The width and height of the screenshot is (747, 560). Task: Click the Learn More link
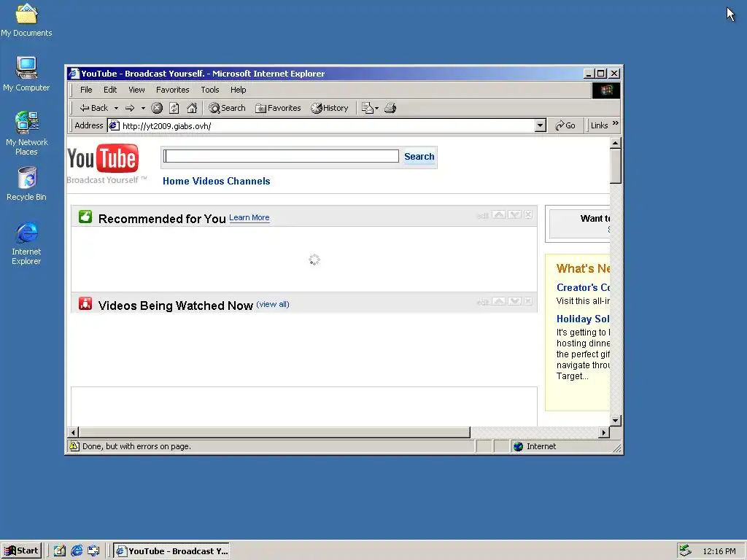point(249,217)
